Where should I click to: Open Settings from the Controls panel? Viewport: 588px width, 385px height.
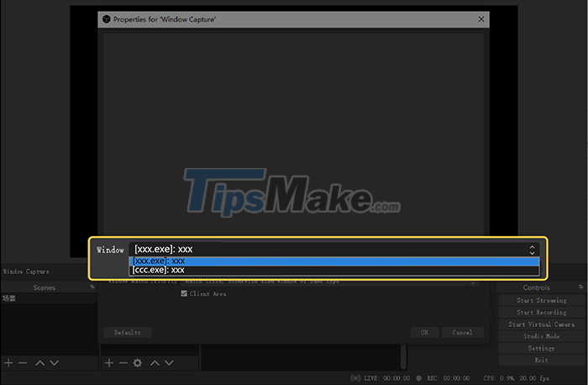pos(541,348)
